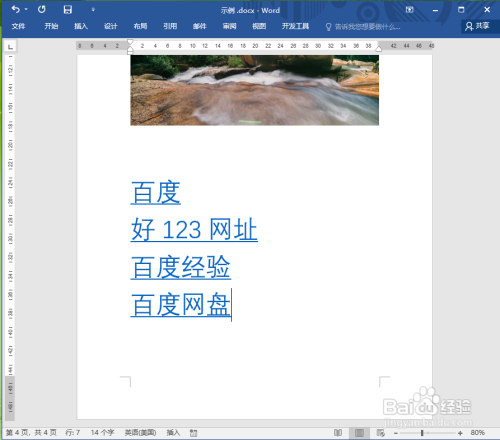Click the 英语(美国) language indicator

[140, 433]
